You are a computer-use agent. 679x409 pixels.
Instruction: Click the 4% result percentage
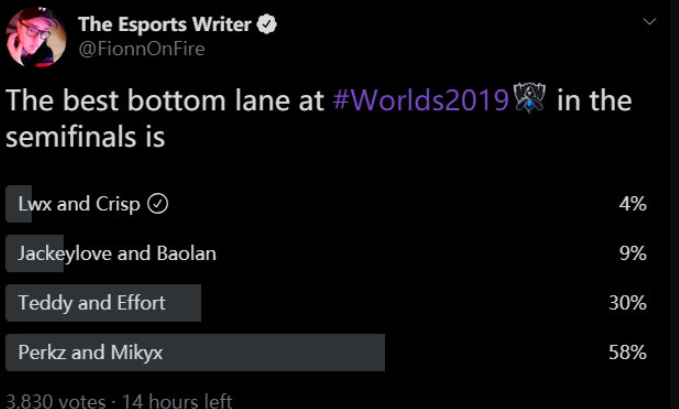click(x=633, y=204)
